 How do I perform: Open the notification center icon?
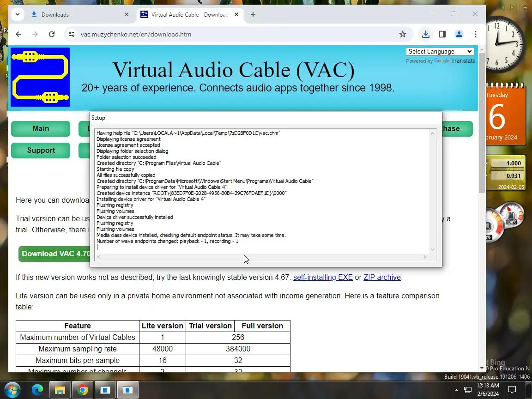512,390
